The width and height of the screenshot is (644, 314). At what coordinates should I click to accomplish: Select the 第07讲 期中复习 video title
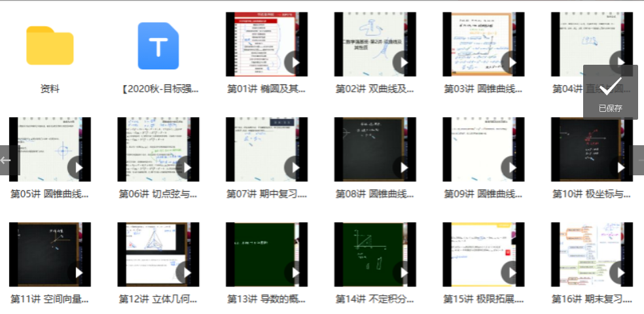[266, 194]
